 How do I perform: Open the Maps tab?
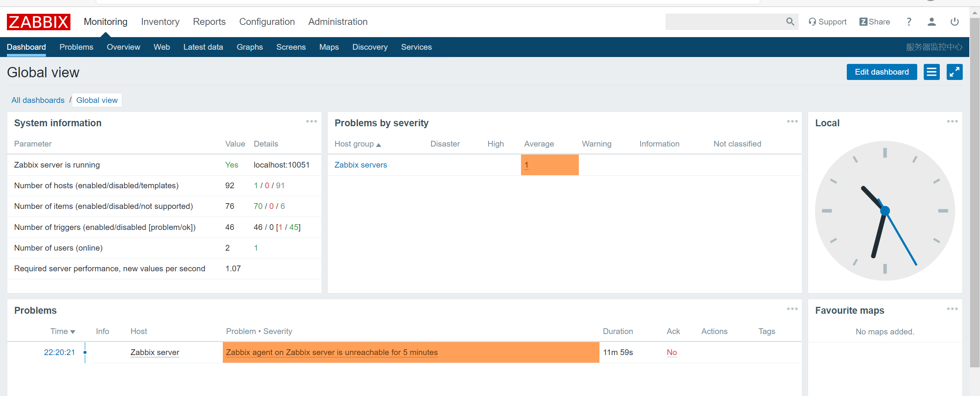(x=329, y=47)
